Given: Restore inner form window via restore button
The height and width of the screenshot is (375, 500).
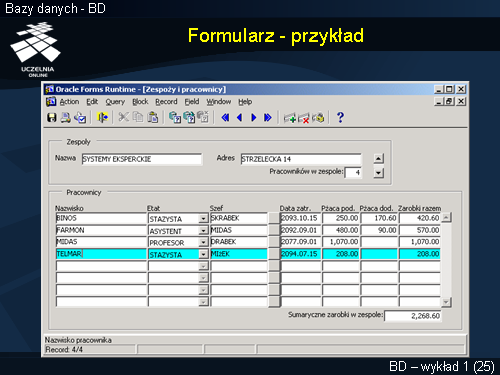Looking at the screenshot, I should click(449, 101).
